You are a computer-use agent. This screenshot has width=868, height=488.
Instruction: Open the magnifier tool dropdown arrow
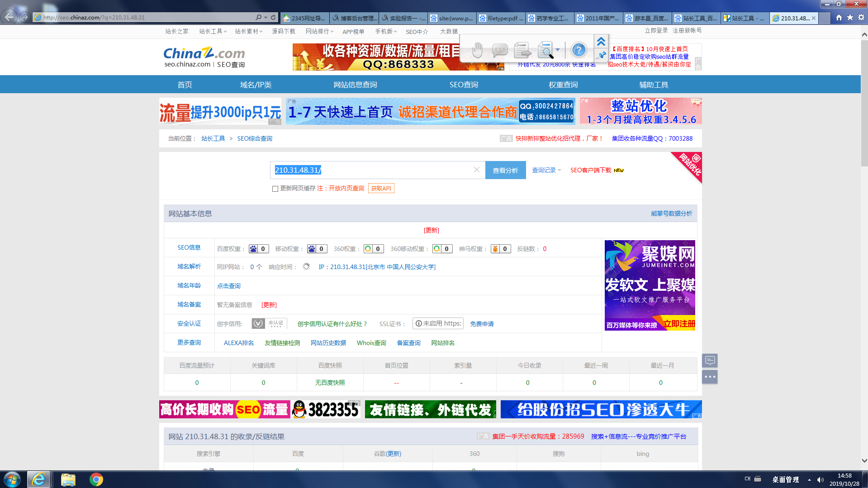558,50
